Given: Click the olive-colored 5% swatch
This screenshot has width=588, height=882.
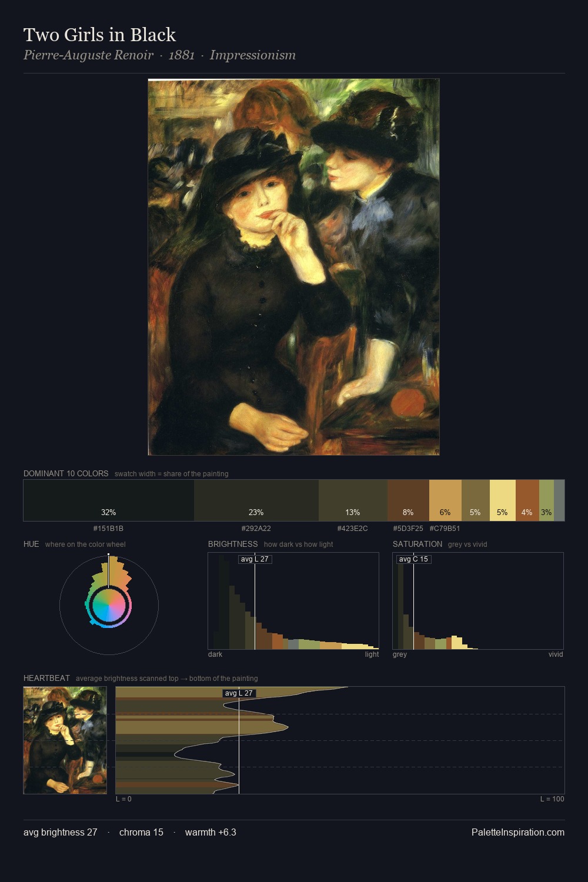Looking at the screenshot, I should point(475,500).
